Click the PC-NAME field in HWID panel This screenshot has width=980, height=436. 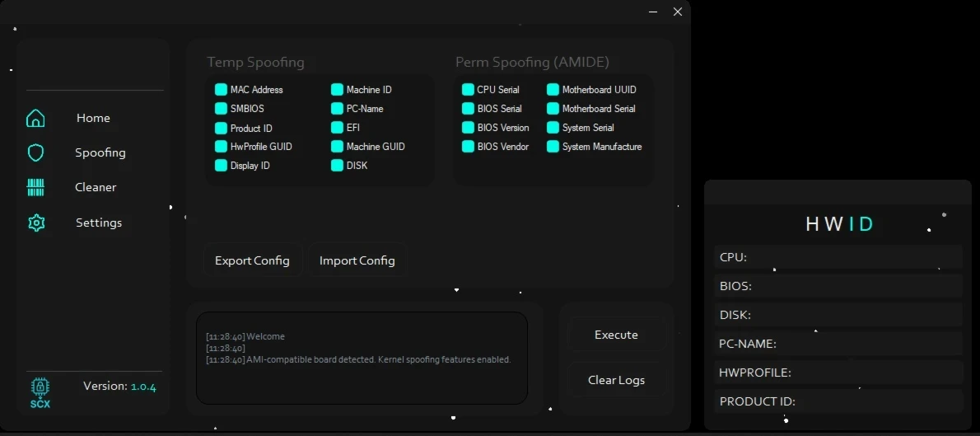[x=838, y=344]
